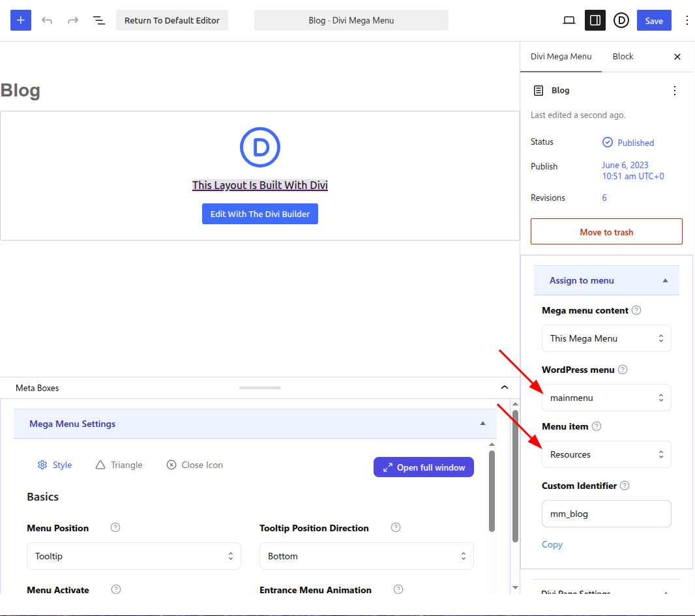This screenshot has height=616, width=695.
Task: Copy the custom identifier
Action: [x=552, y=545]
